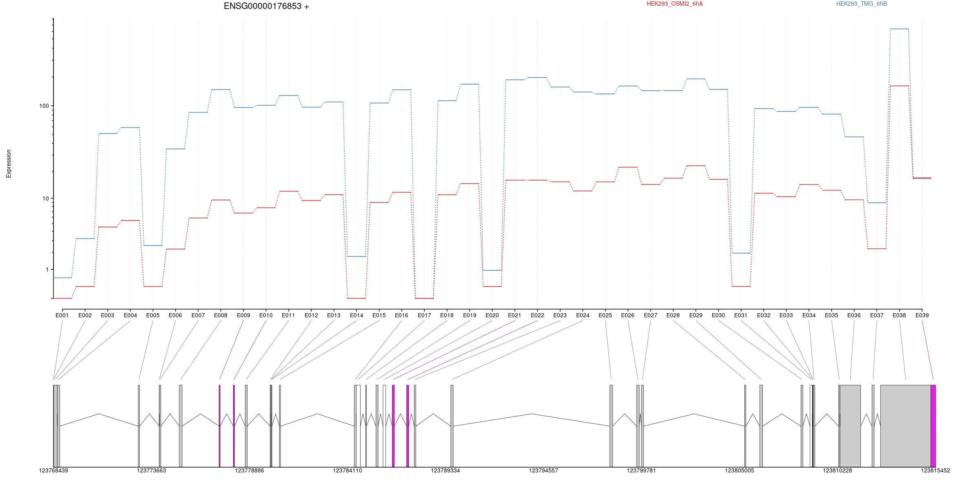Select exon label E033
This screenshot has height=490, width=980.
tap(786, 315)
